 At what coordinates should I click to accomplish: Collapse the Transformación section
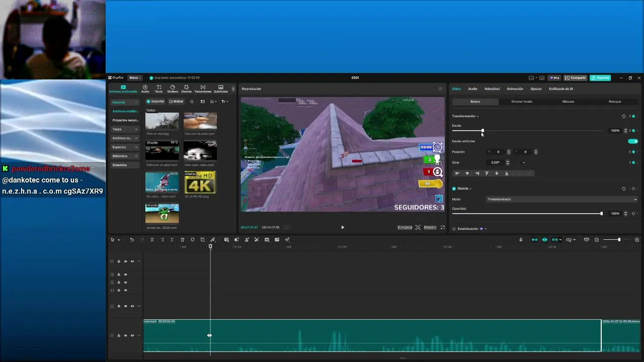pos(477,116)
